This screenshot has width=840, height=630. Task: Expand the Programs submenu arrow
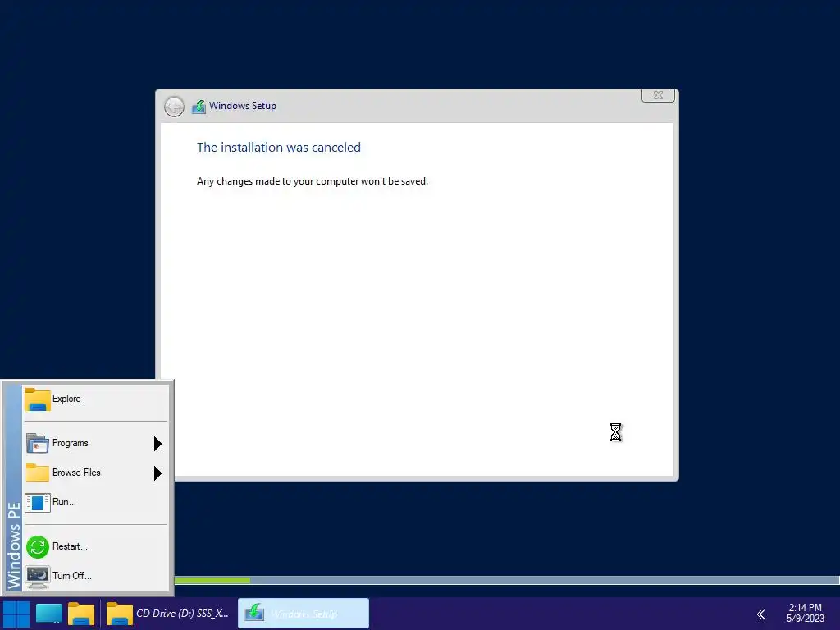click(157, 444)
